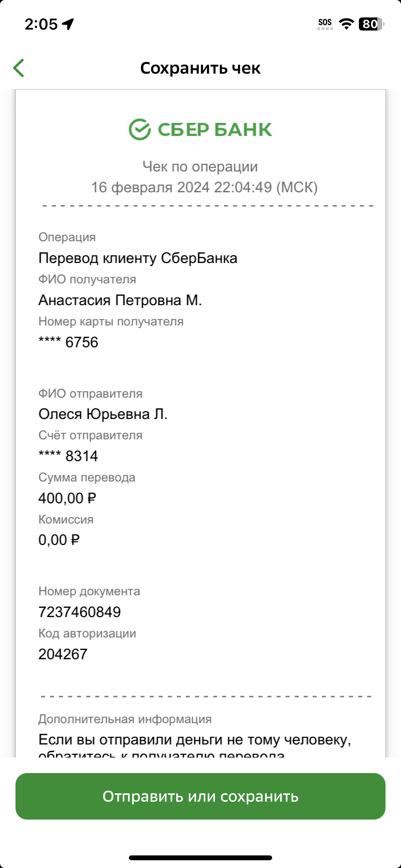Viewport: 401px width, 868px height.
Task: Tap the battery level indicator
Action: click(371, 24)
